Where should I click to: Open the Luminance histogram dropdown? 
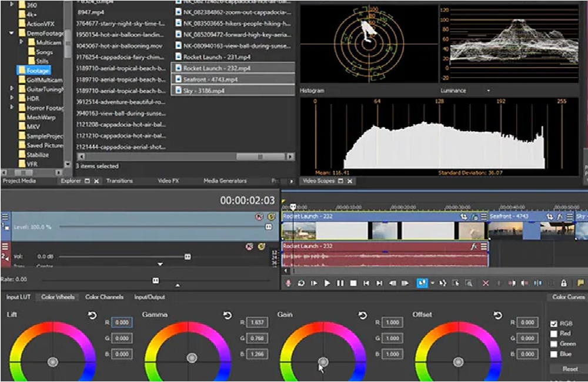coord(488,91)
